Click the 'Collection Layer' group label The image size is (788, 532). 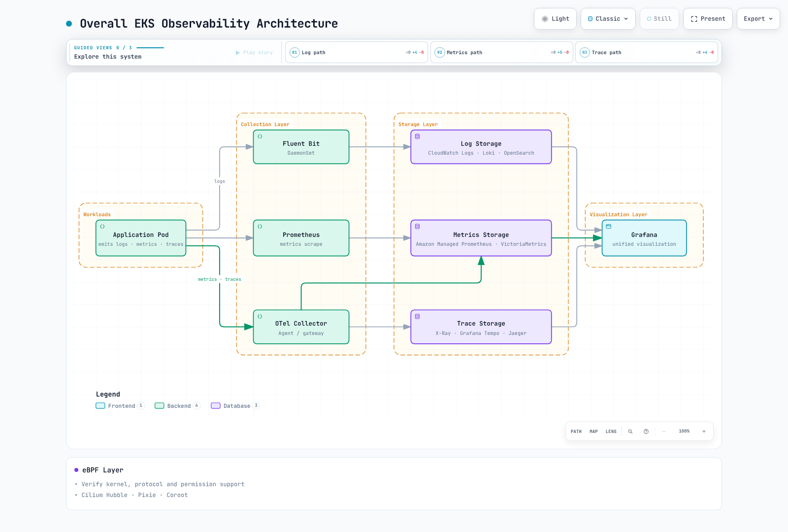(x=265, y=125)
